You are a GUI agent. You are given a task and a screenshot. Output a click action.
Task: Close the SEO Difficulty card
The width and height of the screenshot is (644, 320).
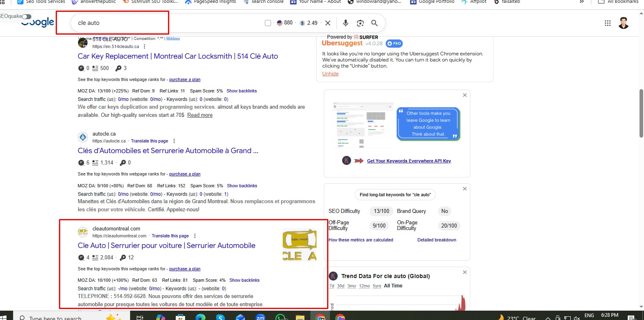465,189
